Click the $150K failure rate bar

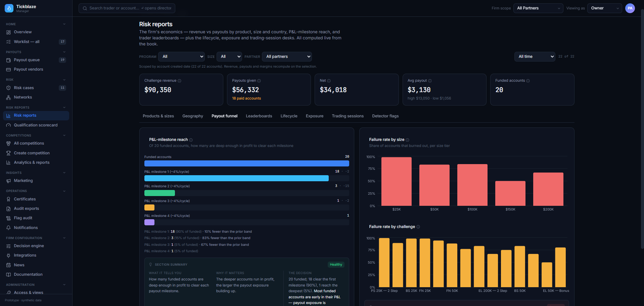point(510,193)
